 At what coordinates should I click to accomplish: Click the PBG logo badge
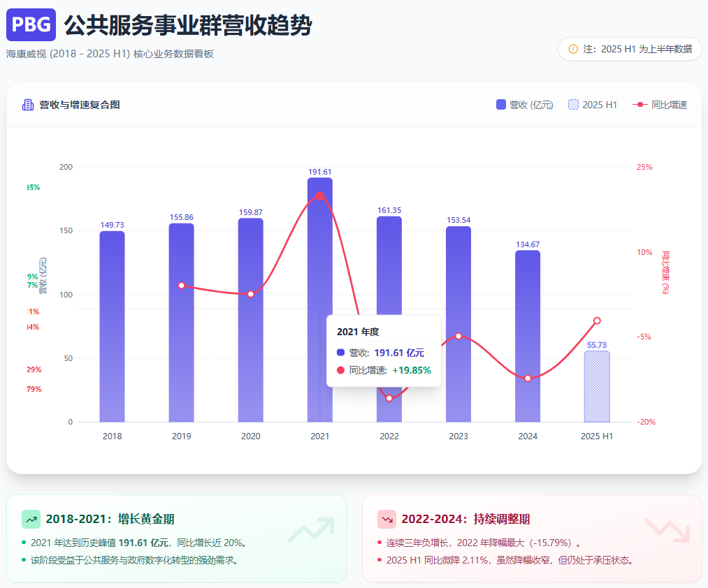click(31, 24)
